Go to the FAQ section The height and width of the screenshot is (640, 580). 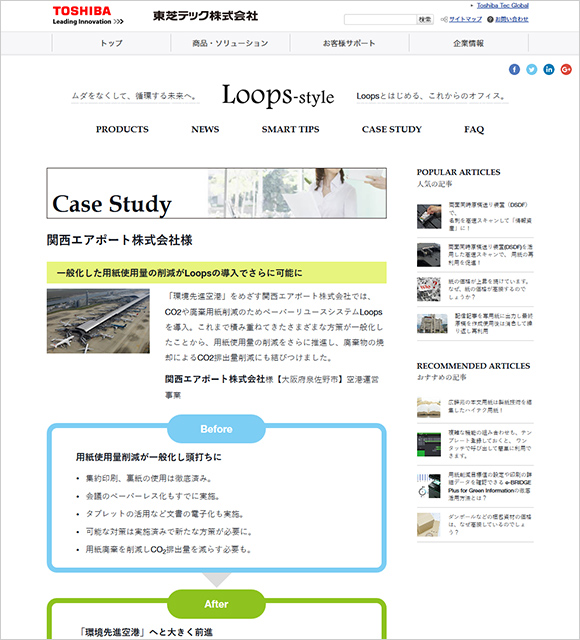474,129
